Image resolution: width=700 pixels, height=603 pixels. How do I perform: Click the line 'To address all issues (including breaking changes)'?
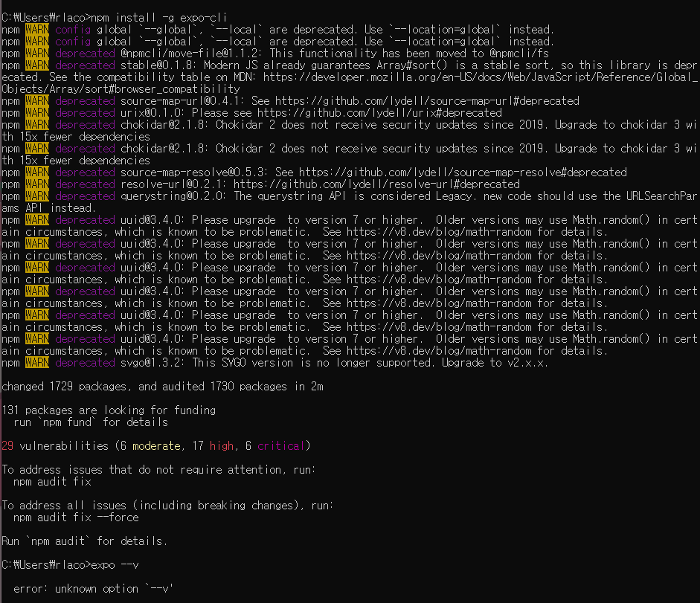[150, 506]
